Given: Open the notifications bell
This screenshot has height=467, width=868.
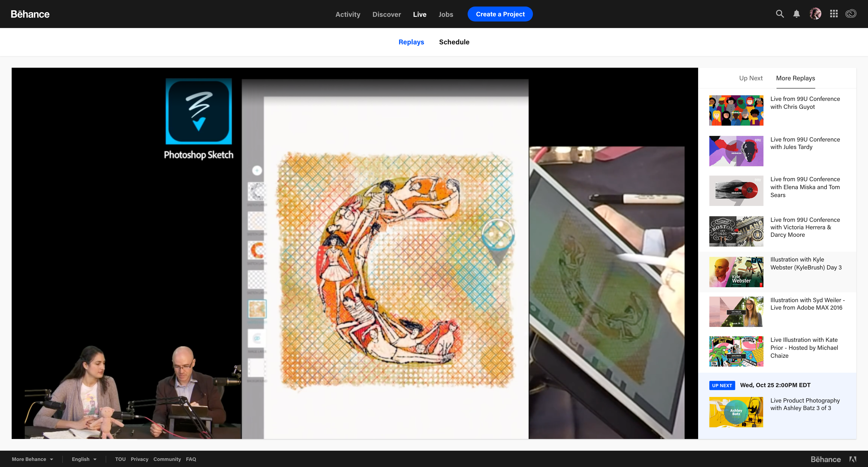Looking at the screenshot, I should 797,14.
